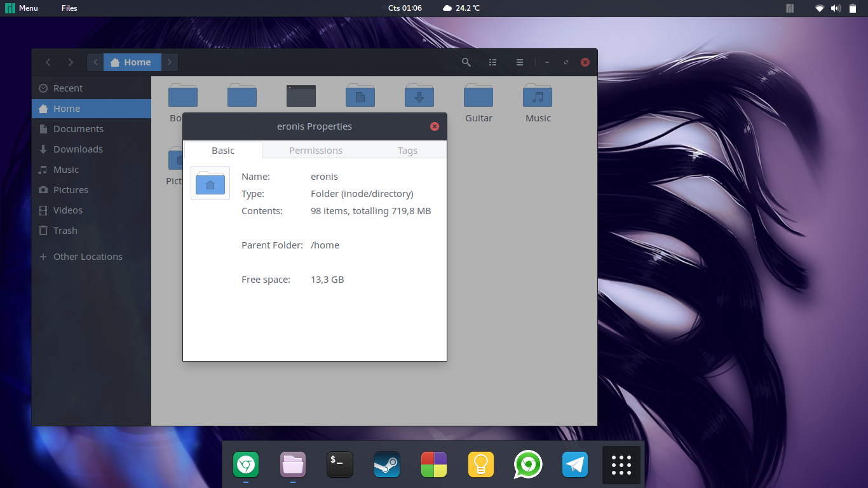Go back in Files navigation
The height and width of the screenshot is (488, 868).
pos(48,62)
